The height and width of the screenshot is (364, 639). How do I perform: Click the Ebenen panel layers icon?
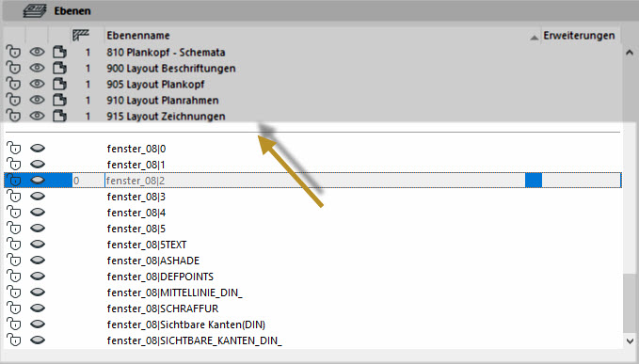tap(35, 10)
